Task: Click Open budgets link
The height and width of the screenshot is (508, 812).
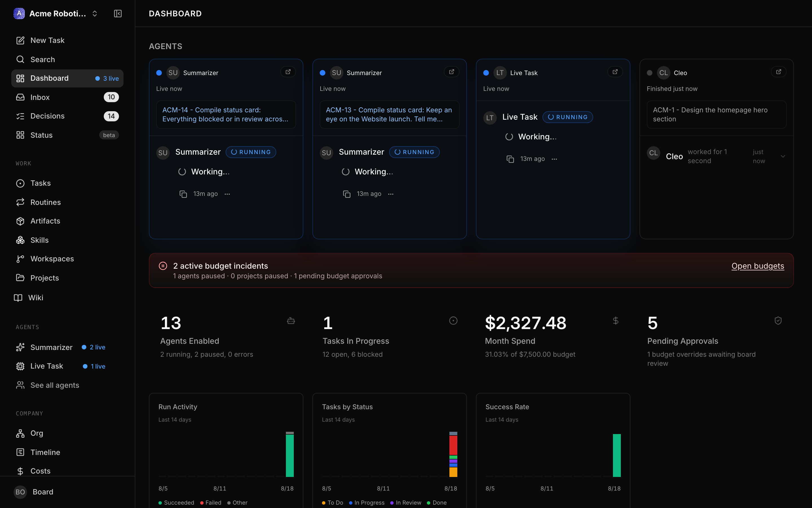Action: click(758, 266)
